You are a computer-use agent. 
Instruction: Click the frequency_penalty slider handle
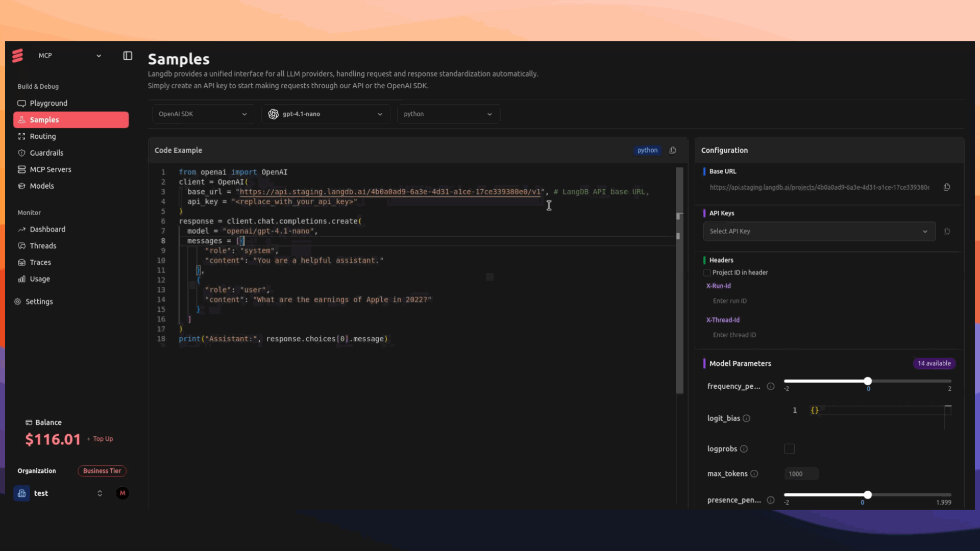(868, 381)
